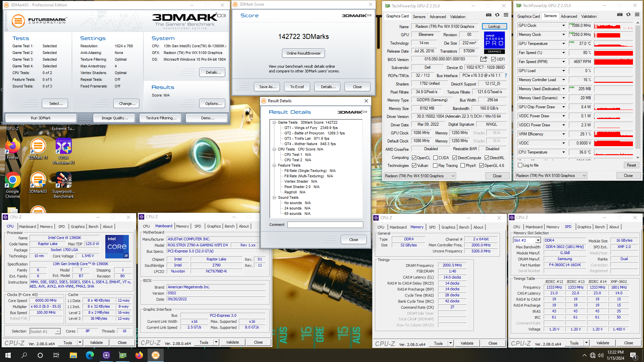Viewport: 644px width, 362px height.
Task: Open EVGA Precision X1 desktop icon
Action: pos(63,152)
